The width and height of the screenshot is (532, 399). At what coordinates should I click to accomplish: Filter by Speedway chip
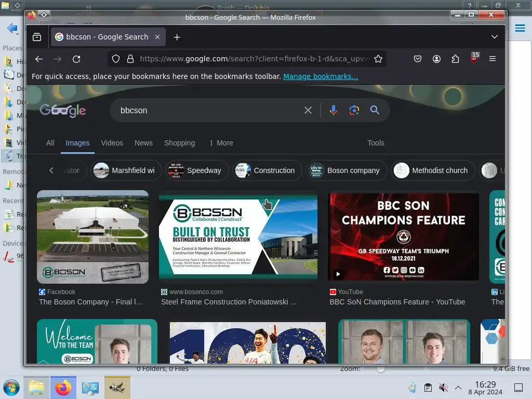click(x=197, y=170)
